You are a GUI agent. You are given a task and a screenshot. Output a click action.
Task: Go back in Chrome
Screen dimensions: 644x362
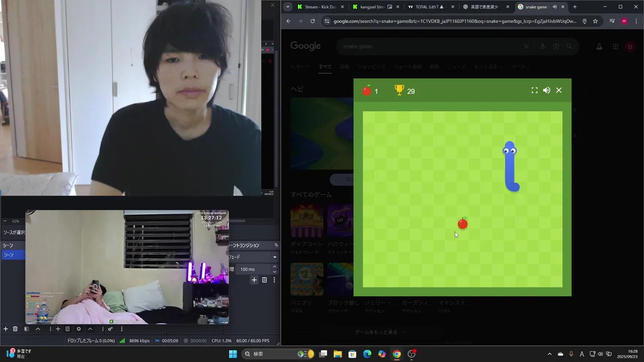tap(288, 21)
